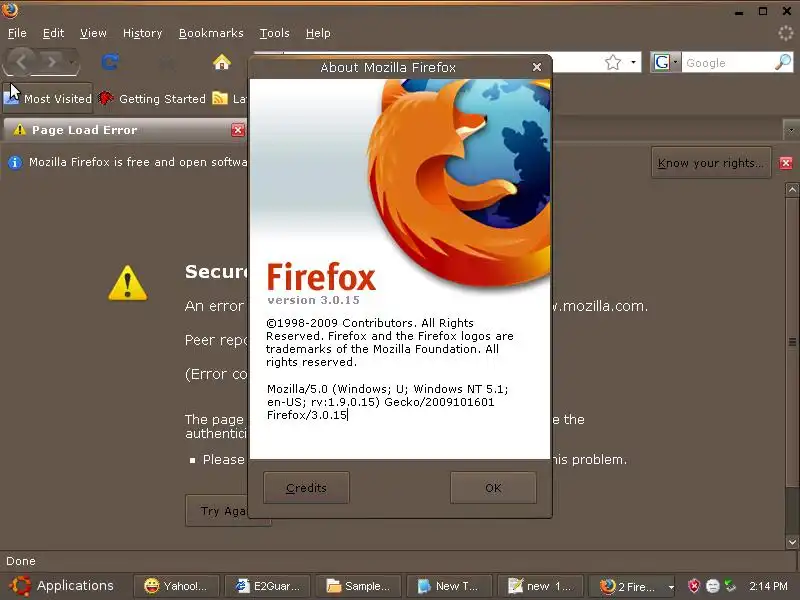The image size is (800, 600).
Task: Click the green network tray icon
Action: pyautogui.click(x=731, y=586)
